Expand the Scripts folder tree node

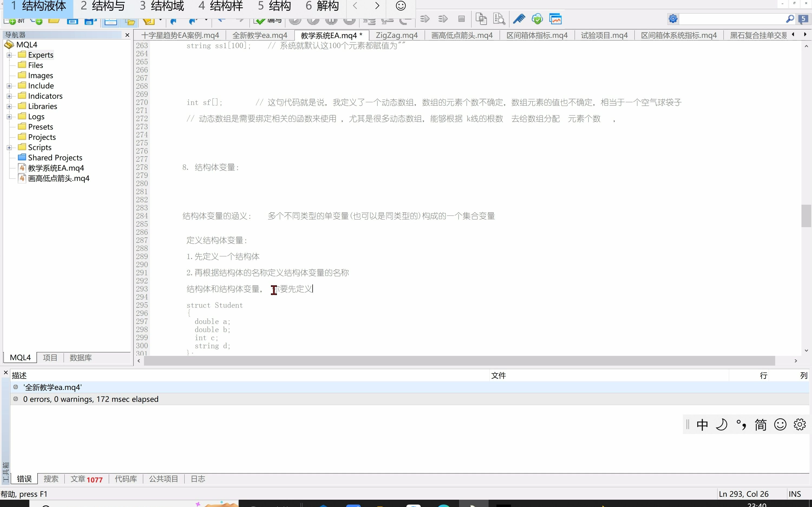(x=9, y=148)
